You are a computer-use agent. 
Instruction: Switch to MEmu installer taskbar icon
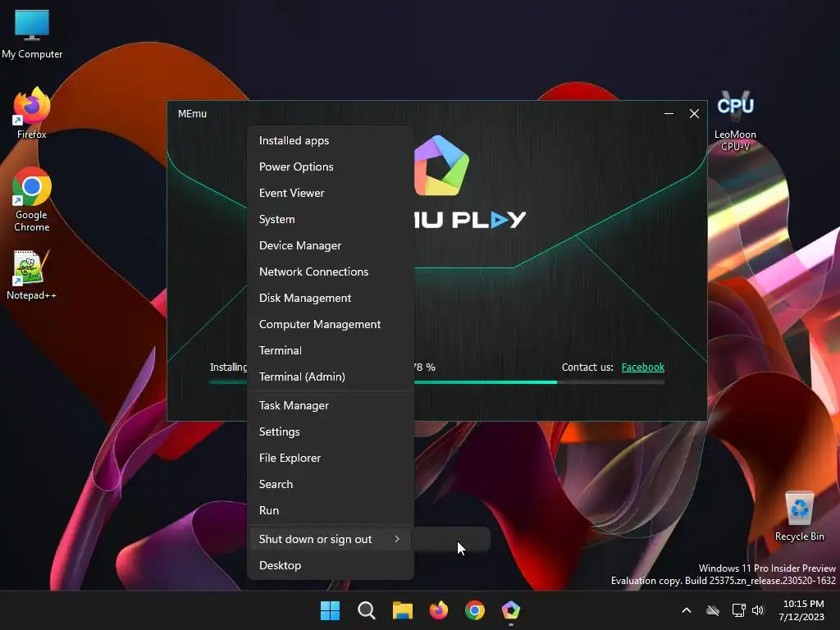coord(511,610)
